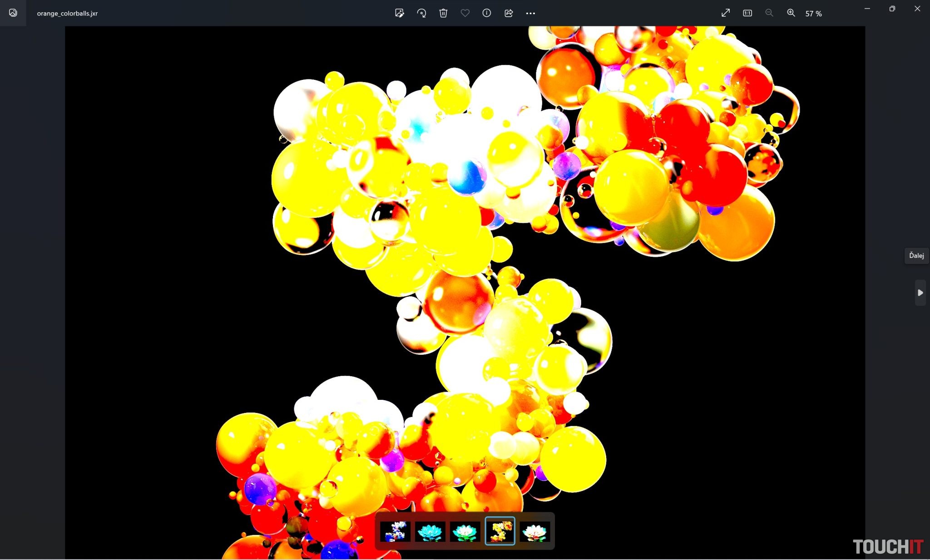Rotate the image with rotate icon
Viewport: 930px width, 560px height.
(x=421, y=13)
